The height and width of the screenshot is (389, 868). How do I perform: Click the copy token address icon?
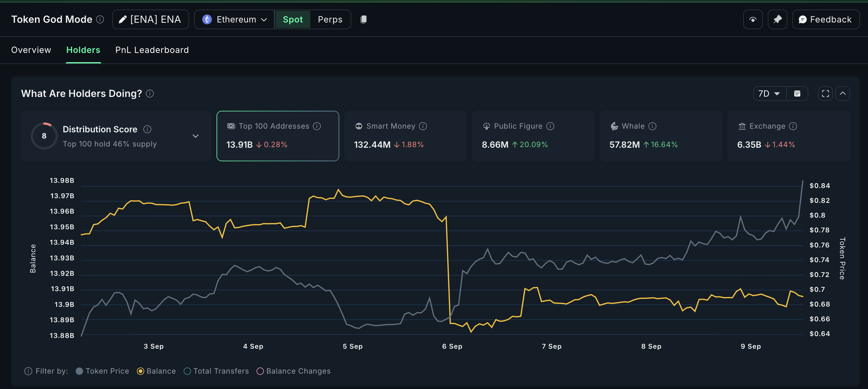coord(363,19)
